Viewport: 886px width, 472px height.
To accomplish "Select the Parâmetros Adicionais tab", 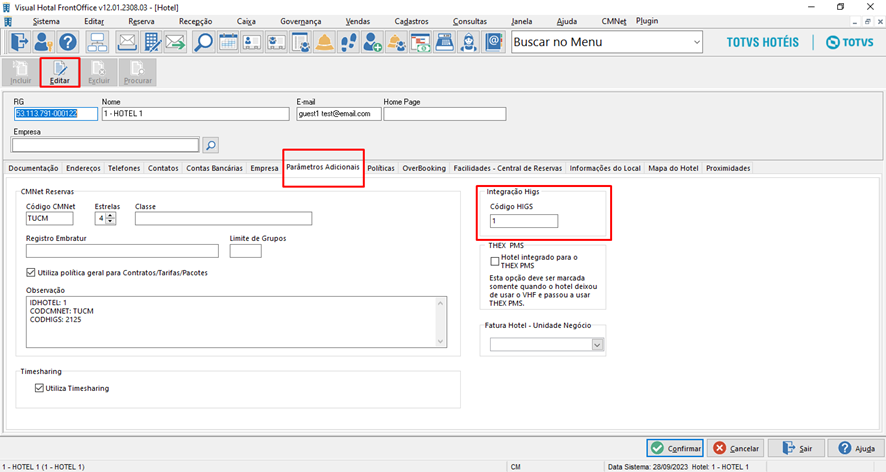I will [x=323, y=167].
